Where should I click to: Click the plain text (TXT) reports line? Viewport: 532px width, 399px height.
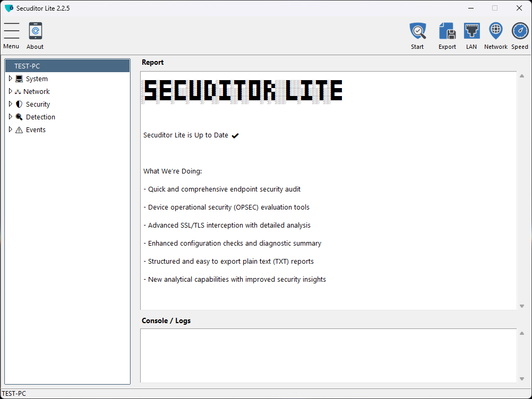tap(228, 262)
